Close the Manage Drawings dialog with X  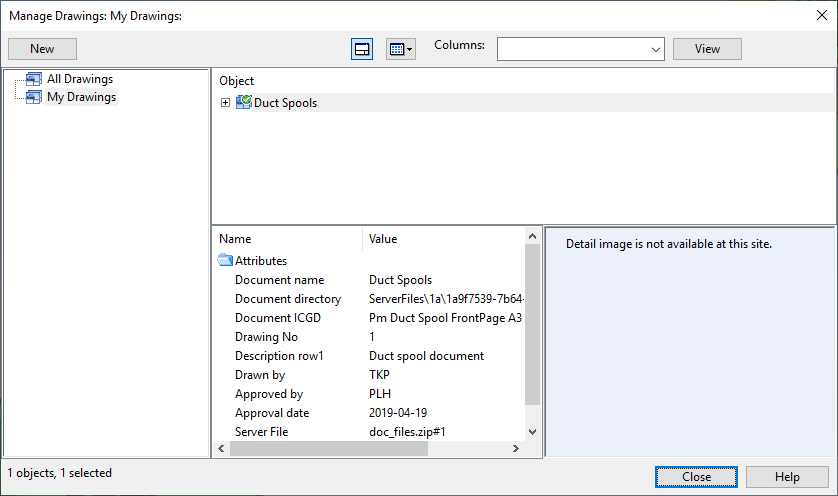822,15
